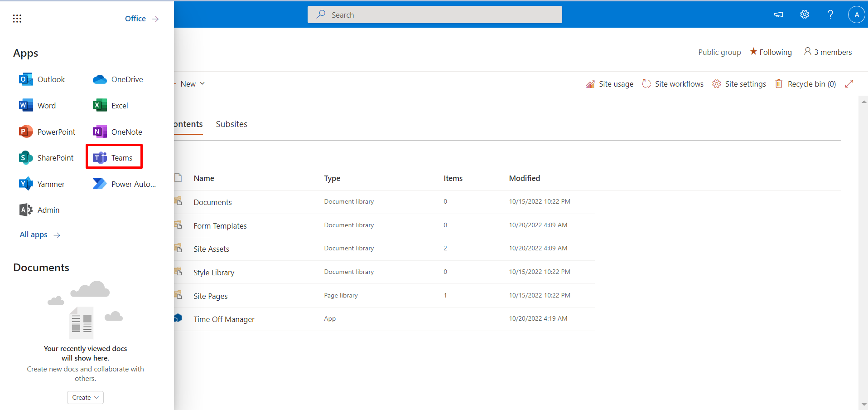This screenshot has height=410, width=868.
Task: Open the Form Templates library
Action: pyautogui.click(x=220, y=226)
